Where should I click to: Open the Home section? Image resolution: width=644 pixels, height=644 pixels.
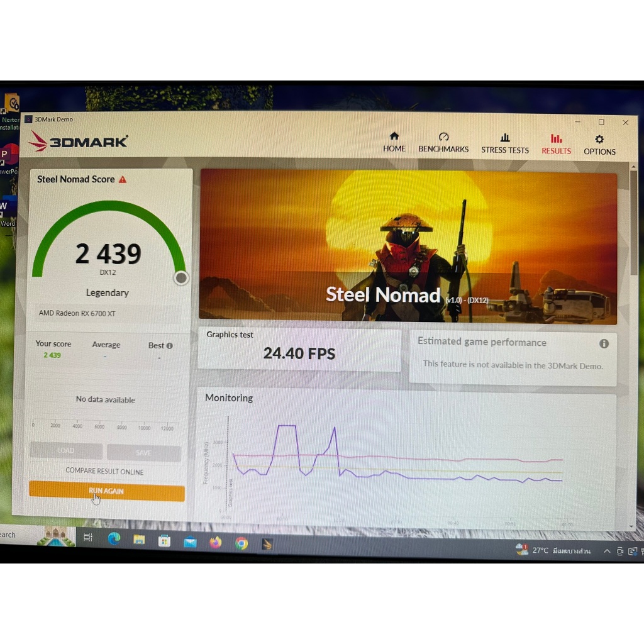tap(394, 142)
